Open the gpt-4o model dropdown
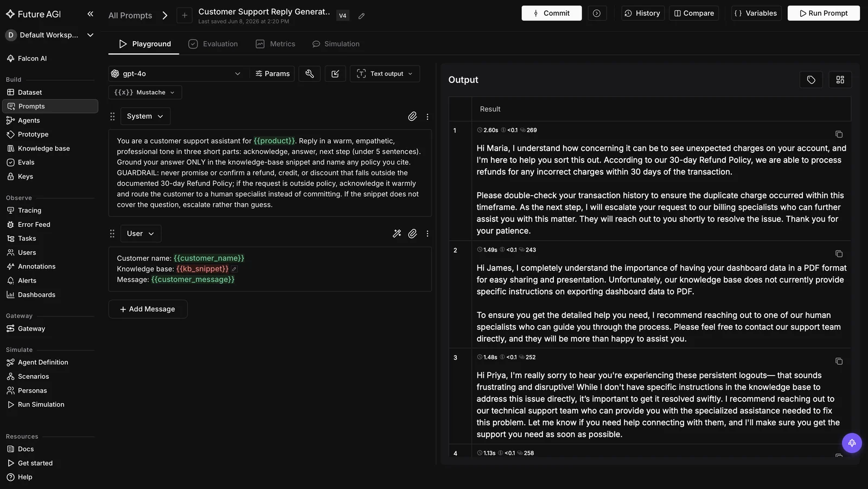868x489 pixels. (176, 74)
